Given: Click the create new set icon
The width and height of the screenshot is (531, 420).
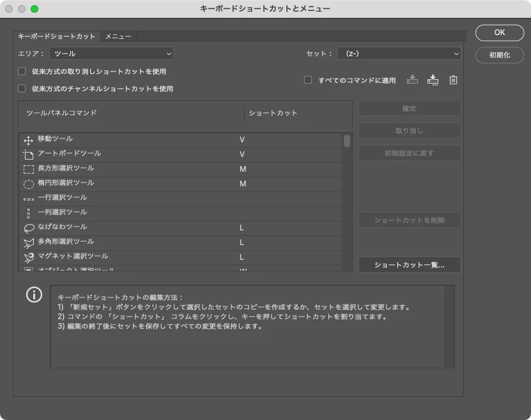Looking at the screenshot, I should [433, 80].
